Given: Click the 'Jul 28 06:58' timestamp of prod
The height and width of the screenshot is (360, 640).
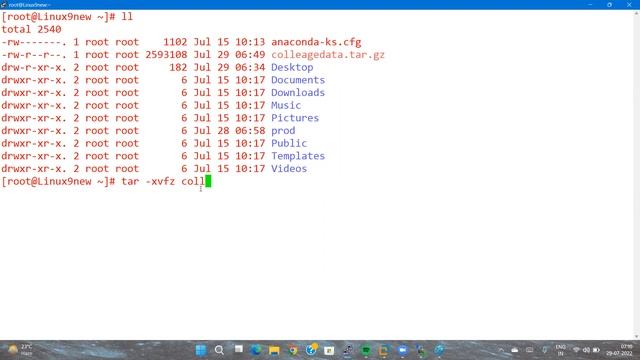Looking at the screenshot, I should [x=229, y=131].
